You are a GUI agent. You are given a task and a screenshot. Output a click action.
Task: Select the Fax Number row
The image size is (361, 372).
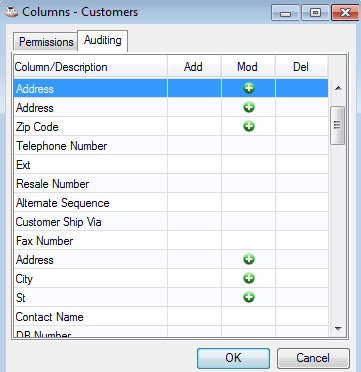tap(171, 241)
